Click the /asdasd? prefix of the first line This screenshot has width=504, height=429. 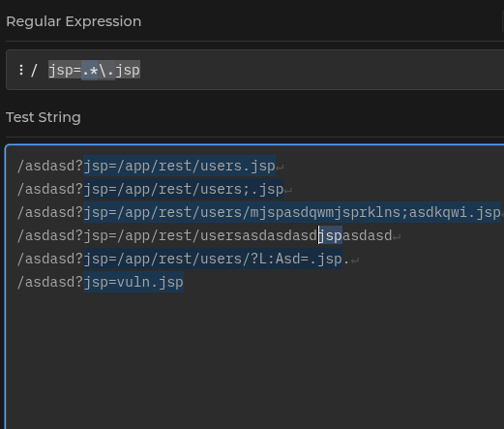[x=50, y=166]
